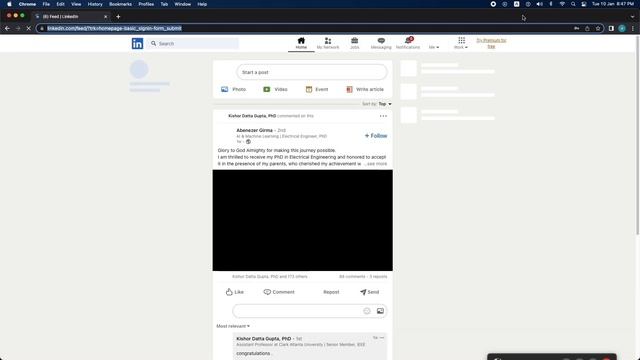The image size is (640, 360).
Task: Focus the LinkedIn search field
Action: click(x=193, y=43)
